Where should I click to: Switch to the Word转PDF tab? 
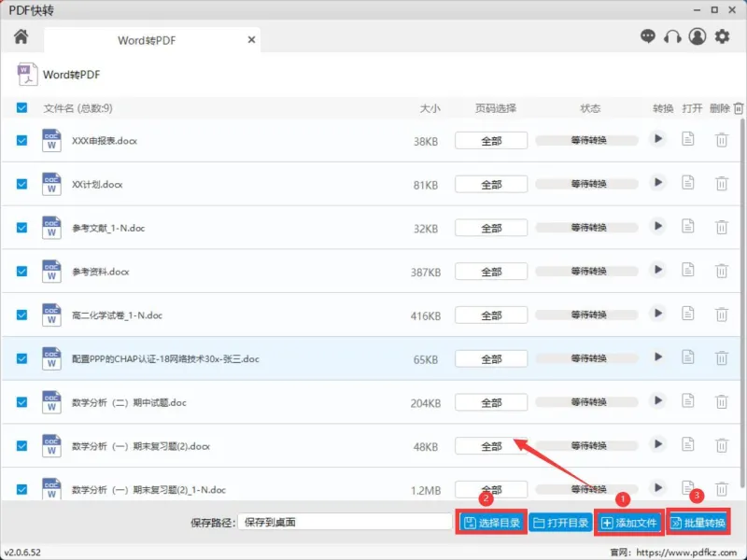pos(152,40)
